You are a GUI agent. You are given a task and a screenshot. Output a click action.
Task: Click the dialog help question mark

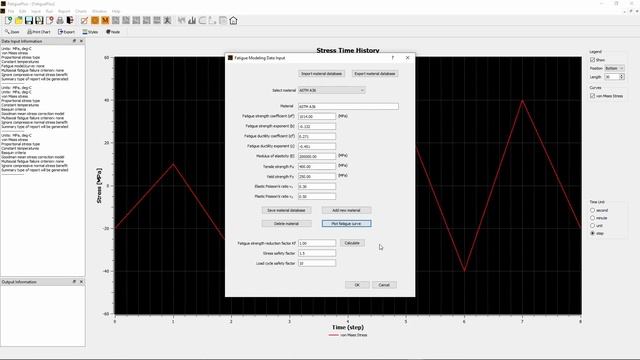coord(393,58)
